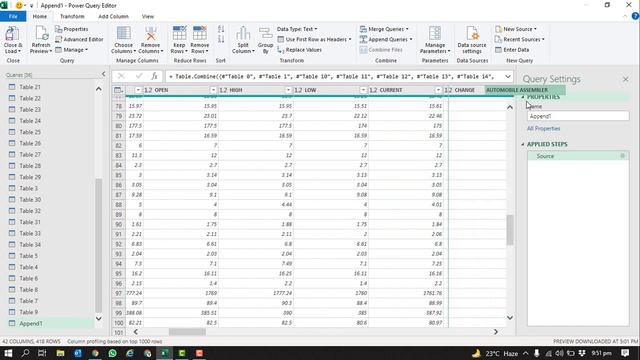This screenshot has height=360, width=640.
Task: Click the Keep Rows icon
Action: coord(179,33)
